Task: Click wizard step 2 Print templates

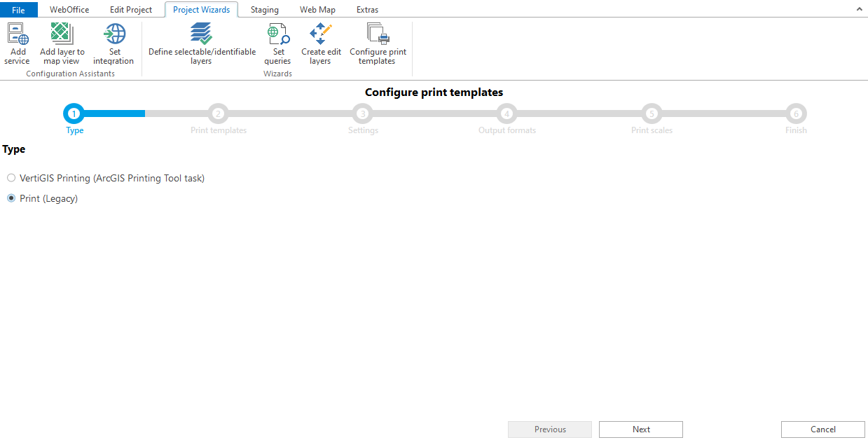Action: pos(218,114)
